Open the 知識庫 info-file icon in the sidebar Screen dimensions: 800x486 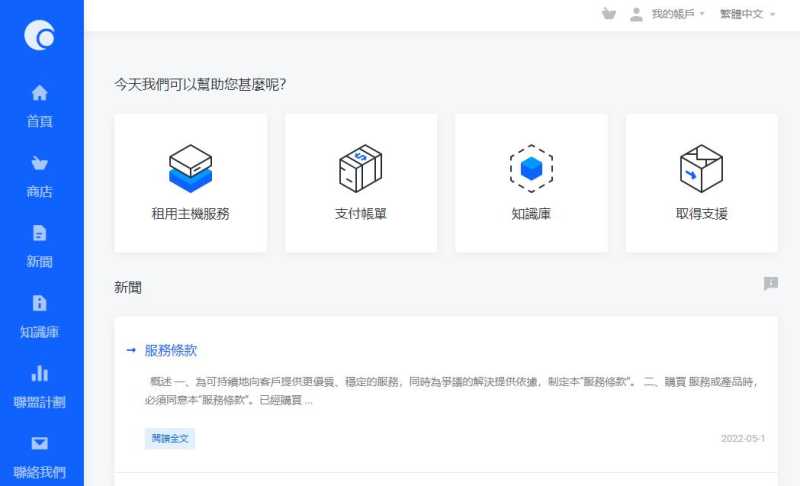39,303
